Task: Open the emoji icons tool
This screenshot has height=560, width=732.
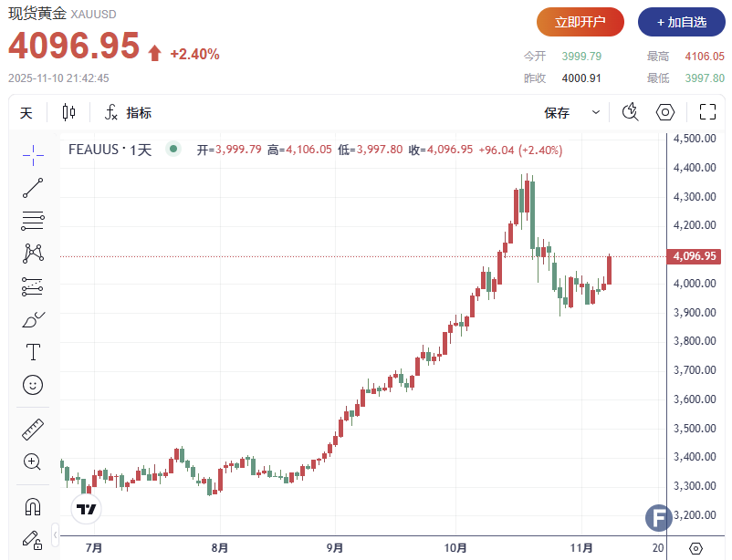Action: tap(33, 385)
